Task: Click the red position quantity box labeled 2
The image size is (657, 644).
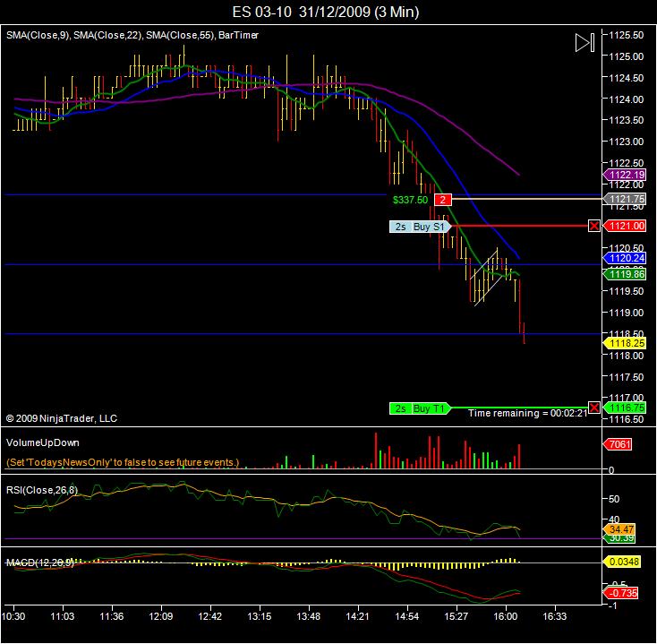Action: point(443,200)
